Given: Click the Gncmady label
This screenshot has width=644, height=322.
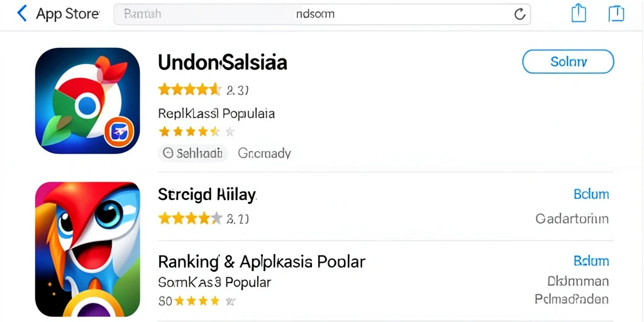Looking at the screenshot, I should click(265, 153).
